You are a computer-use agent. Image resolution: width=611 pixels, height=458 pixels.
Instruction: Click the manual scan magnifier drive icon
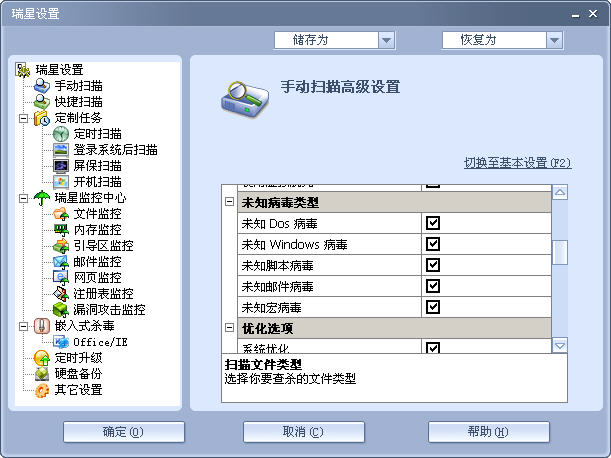pos(245,99)
